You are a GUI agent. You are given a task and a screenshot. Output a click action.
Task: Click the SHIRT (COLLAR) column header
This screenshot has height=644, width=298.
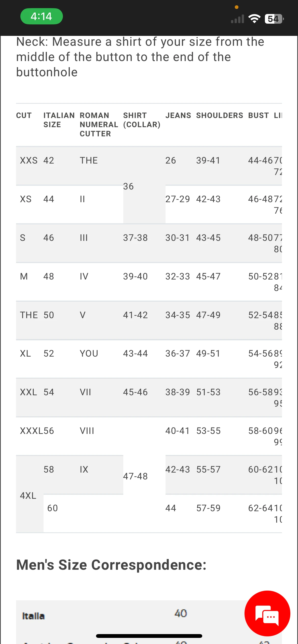pyautogui.click(x=142, y=120)
